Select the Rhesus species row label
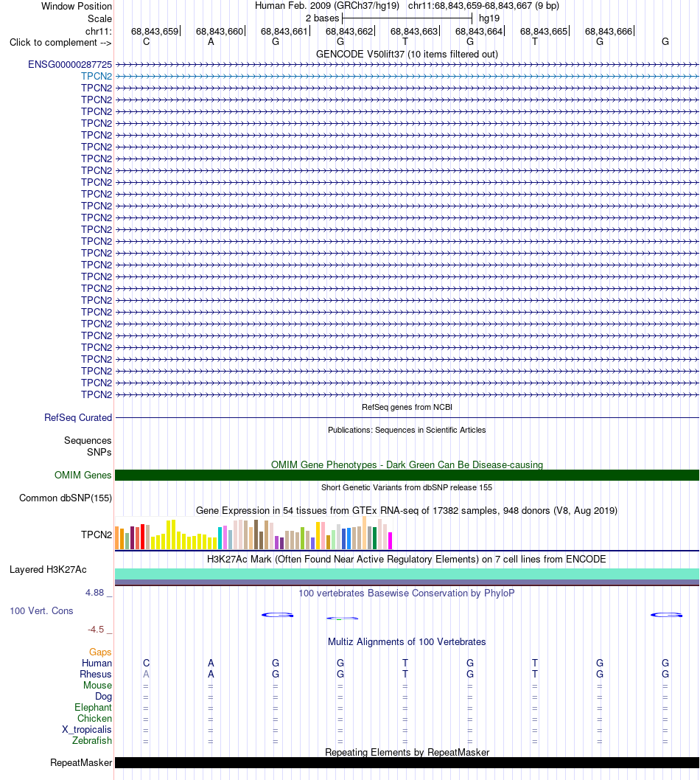This screenshot has height=780, width=700. tap(96, 674)
